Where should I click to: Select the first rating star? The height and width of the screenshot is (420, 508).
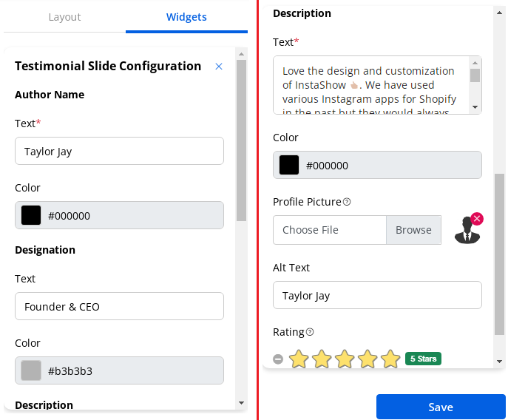point(299,359)
